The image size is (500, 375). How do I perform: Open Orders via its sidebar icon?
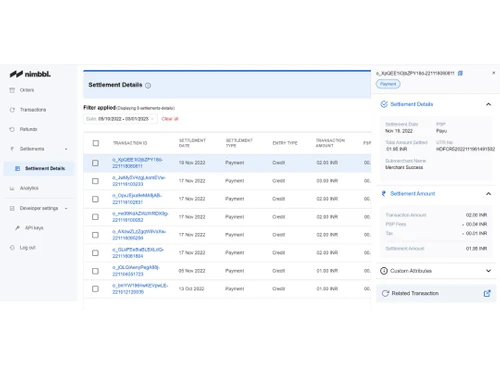[12, 90]
